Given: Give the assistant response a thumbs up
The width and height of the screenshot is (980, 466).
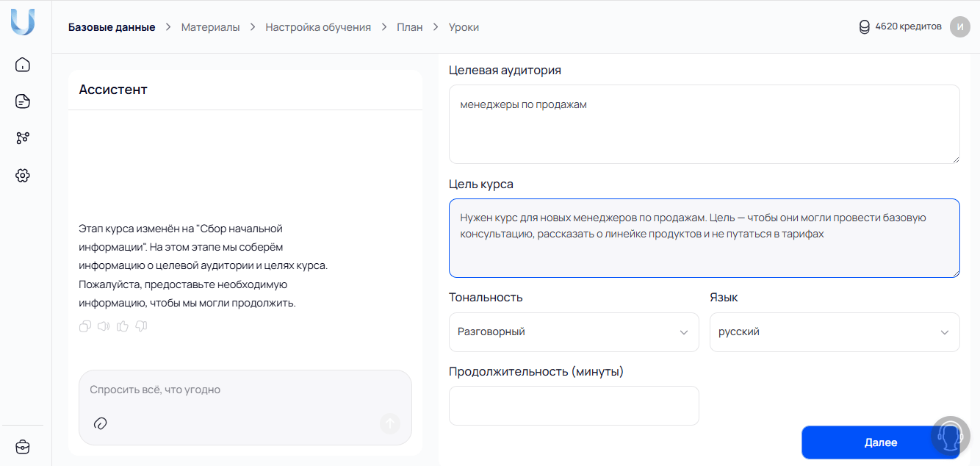Looking at the screenshot, I should click(122, 326).
